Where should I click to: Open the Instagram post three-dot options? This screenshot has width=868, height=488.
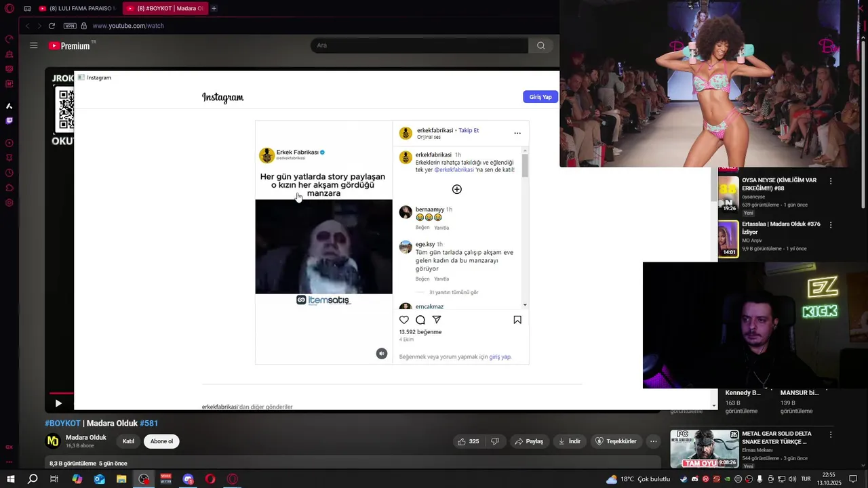517,134
